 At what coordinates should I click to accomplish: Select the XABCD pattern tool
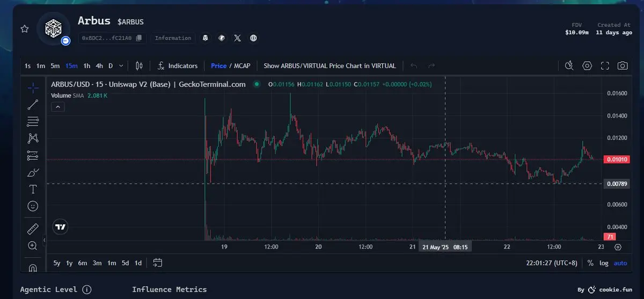point(33,138)
